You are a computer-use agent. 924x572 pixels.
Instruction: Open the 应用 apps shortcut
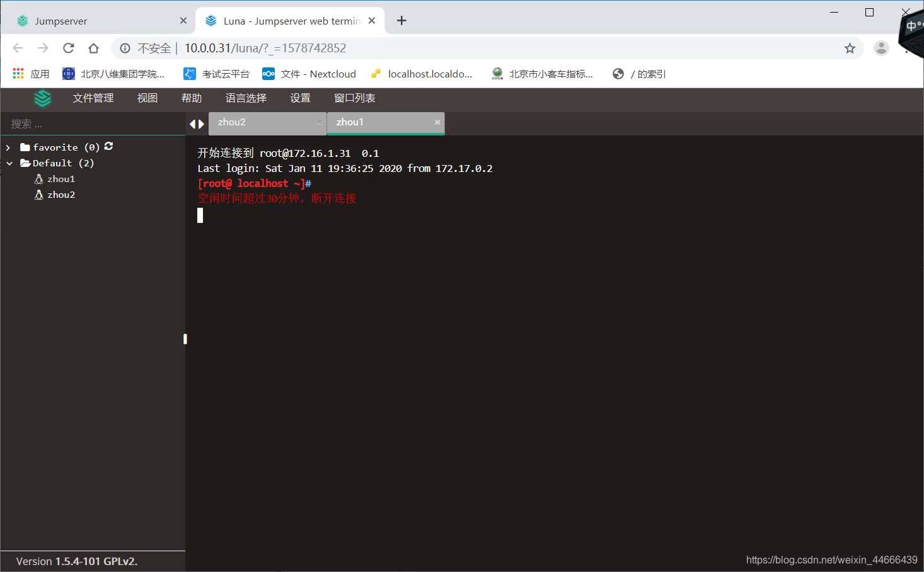pos(32,74)
